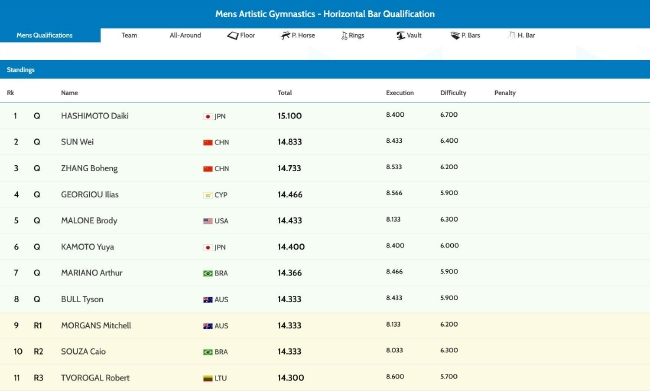Click the pommel horse icon
The width and height of the screenshot is (650, 391).
[x=285, y=36]
